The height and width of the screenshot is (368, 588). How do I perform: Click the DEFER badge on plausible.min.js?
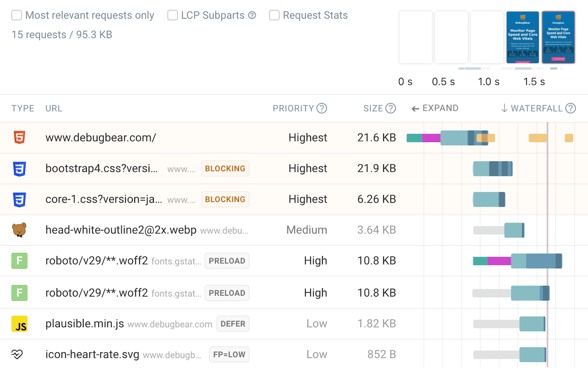(233, 324)
